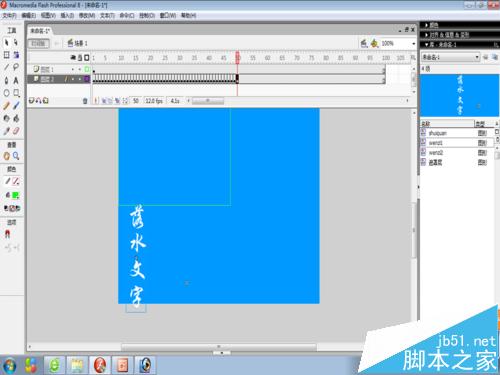Select the Subselection tool
The image size is (500, 375).
[x=16, y=42]
